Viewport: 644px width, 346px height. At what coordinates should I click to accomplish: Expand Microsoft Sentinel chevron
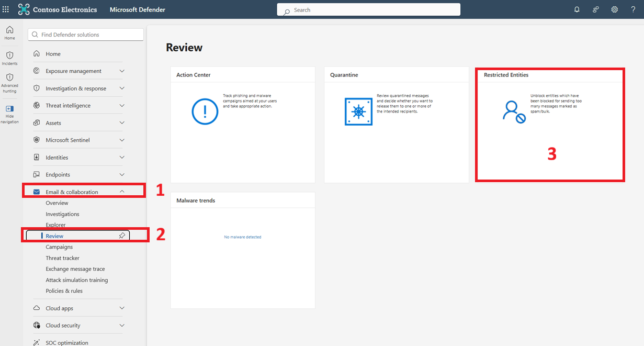122,140
